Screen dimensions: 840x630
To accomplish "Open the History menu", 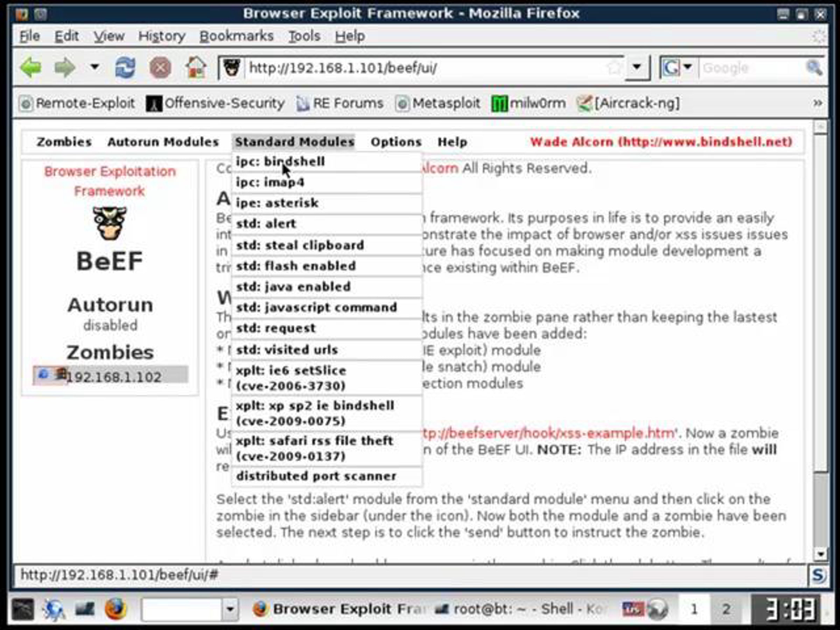I will pos(162,36).
